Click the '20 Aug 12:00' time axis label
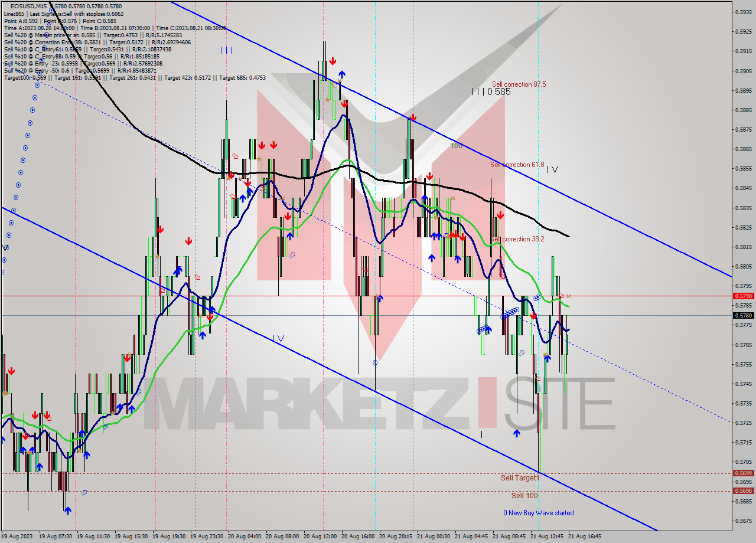Viewport: 756px width, 543px height. tap(320, 537)
